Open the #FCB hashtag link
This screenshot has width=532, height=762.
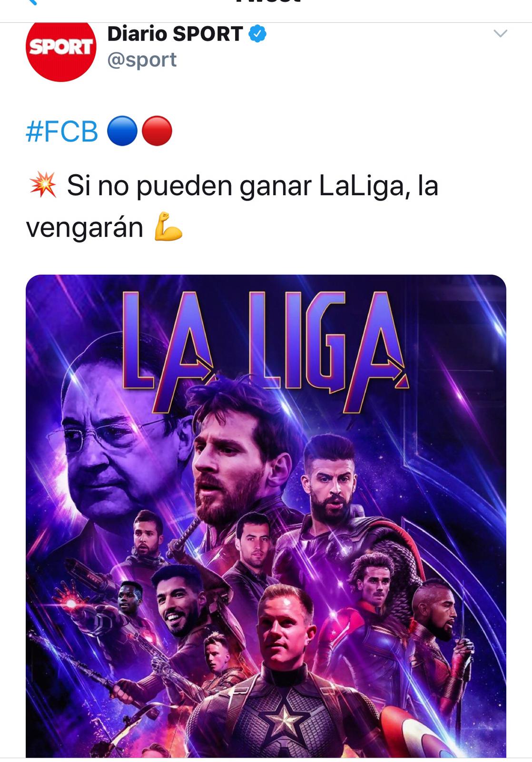tap(62, 132)
